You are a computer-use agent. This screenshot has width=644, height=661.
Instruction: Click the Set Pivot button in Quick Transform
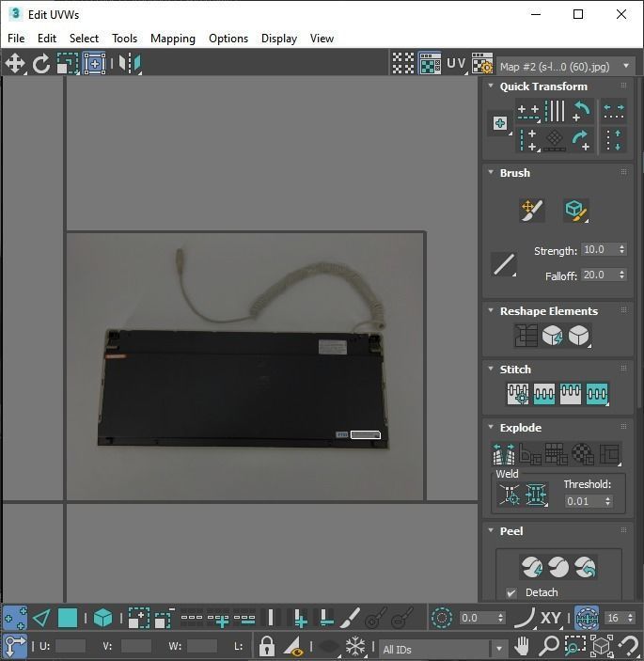[500, 123]
